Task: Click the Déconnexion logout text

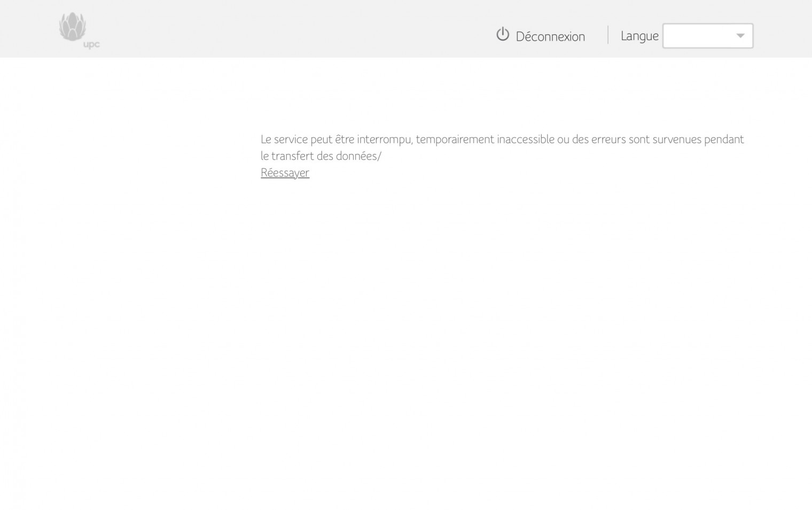Action: click(550, 36)
